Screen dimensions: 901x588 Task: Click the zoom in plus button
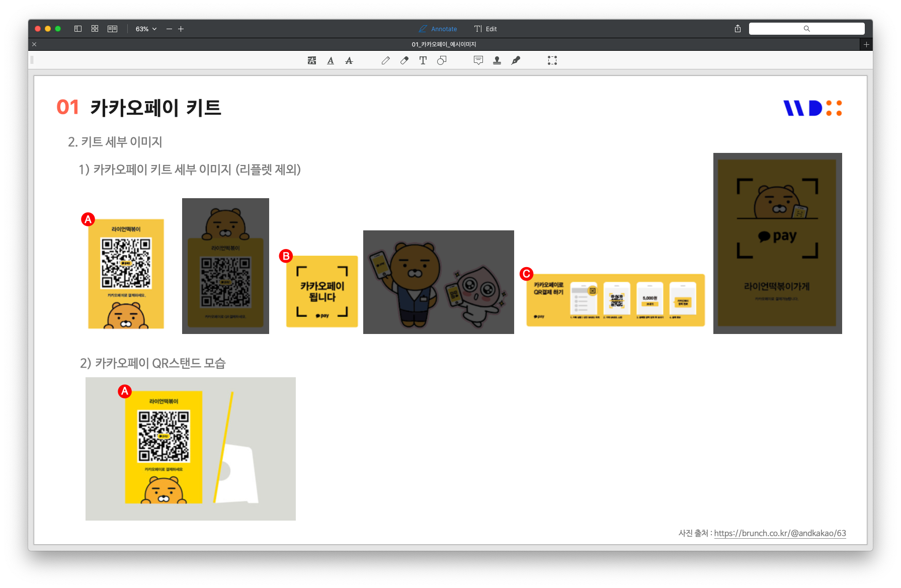[x=181, y=29]
